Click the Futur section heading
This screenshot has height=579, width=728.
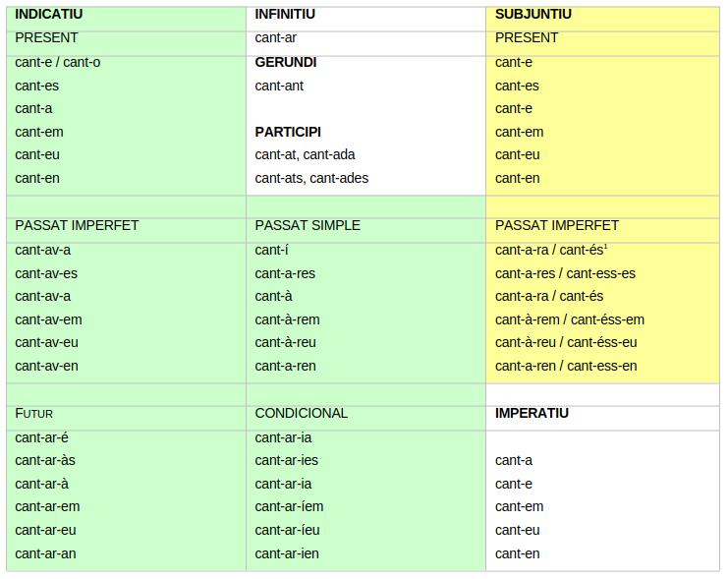34,413
